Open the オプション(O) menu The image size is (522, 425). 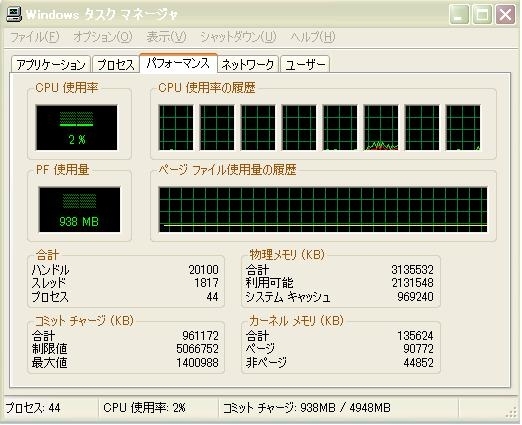(103, 37)
